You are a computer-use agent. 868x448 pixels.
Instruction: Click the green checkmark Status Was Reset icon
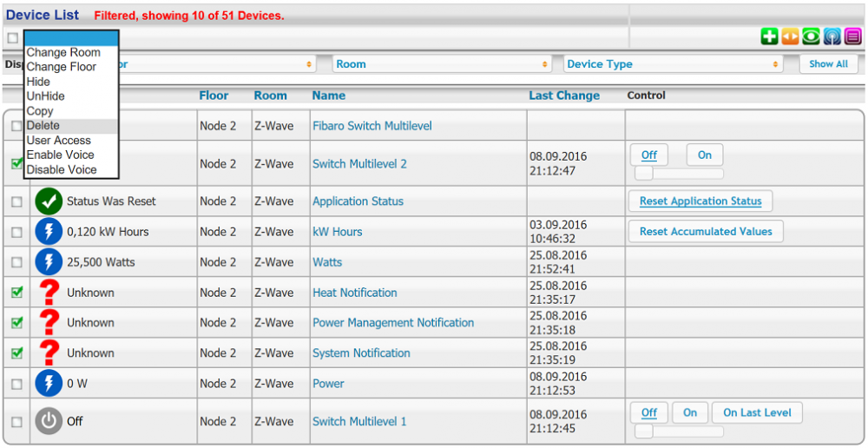tap(49, 201)
